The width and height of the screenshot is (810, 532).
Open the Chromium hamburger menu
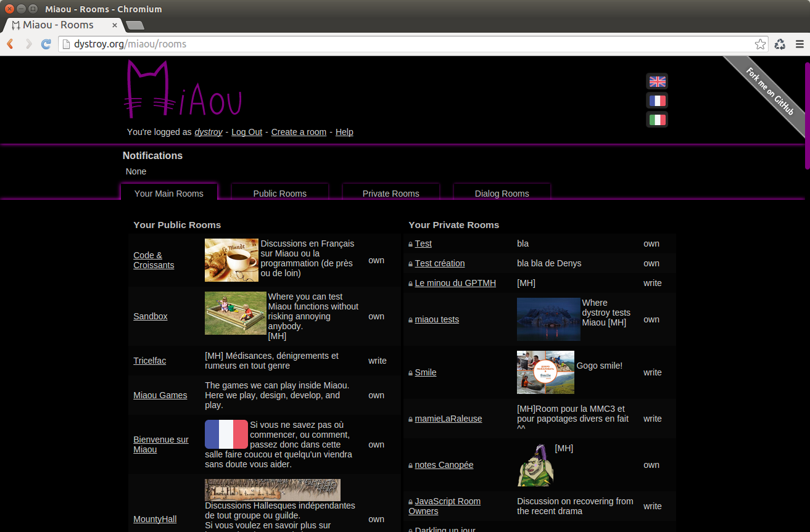pyautogui.click(x=800, y=44)
